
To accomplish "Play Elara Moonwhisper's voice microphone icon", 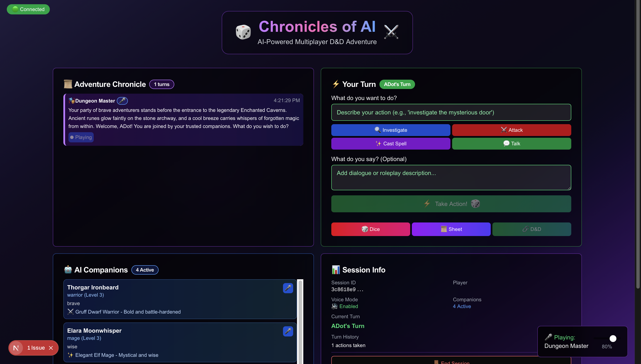I will pos(288,331).
